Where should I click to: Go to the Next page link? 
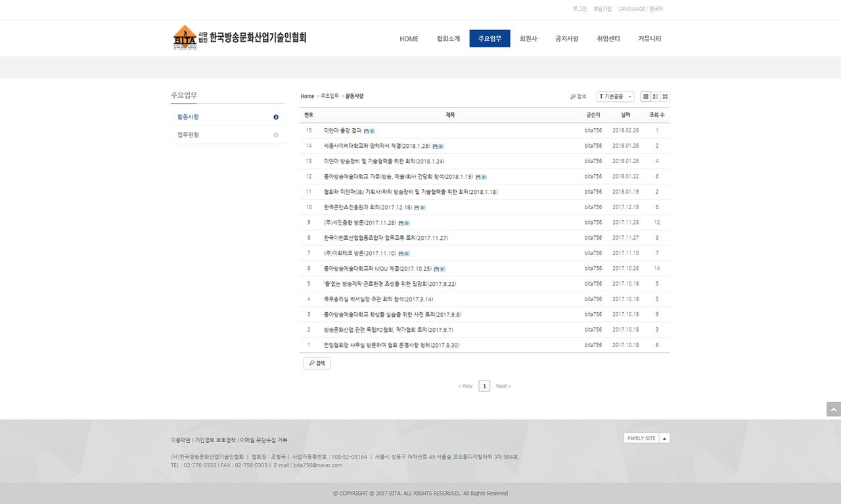click(503, 386)
